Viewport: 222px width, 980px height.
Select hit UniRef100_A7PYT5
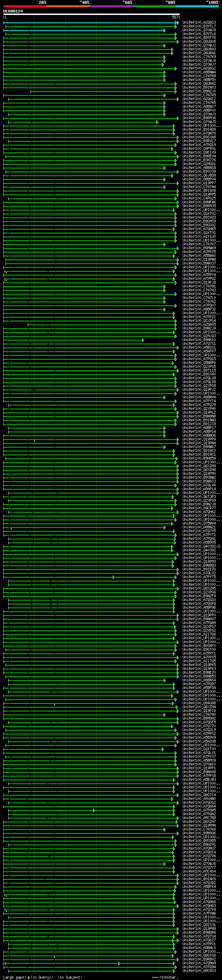[x=199, y=577]
